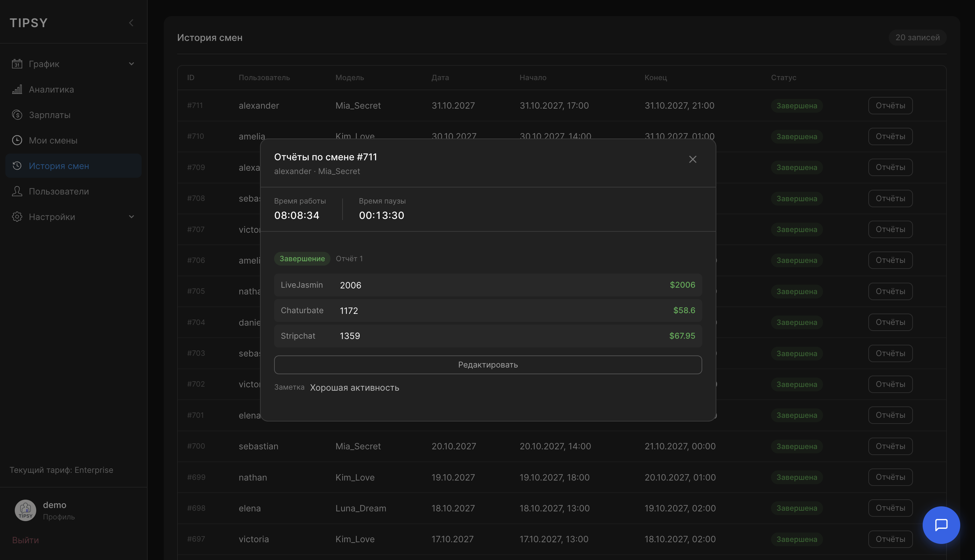The height and width of the screenshot is (560, 975).
Task: Click the Chaturbate row value 1172
Action: [349, 311]
